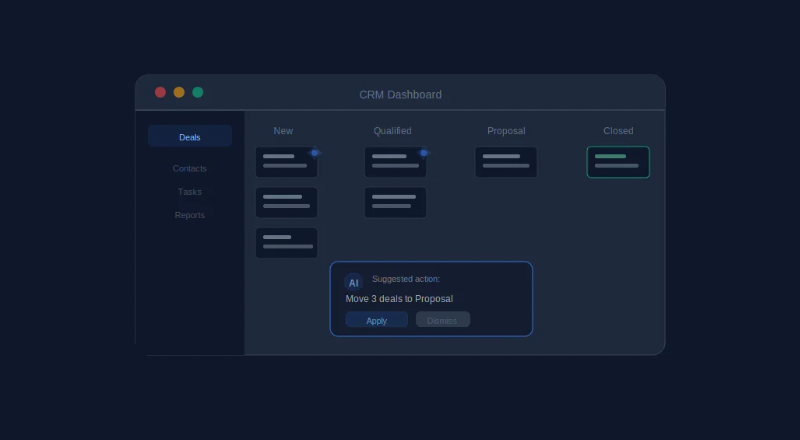Click blue dot on first New card
The width and height of the screenshot is (800, 440).
pyautogui.click(x=315, y=153)
